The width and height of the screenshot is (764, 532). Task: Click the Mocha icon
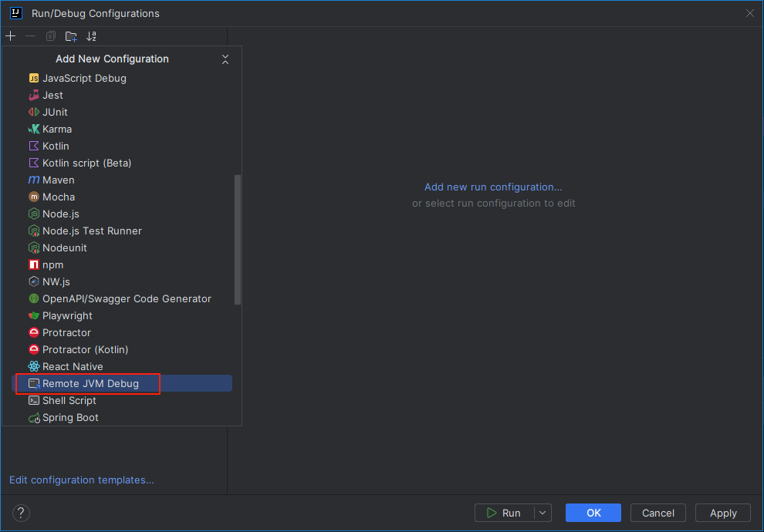34,197
